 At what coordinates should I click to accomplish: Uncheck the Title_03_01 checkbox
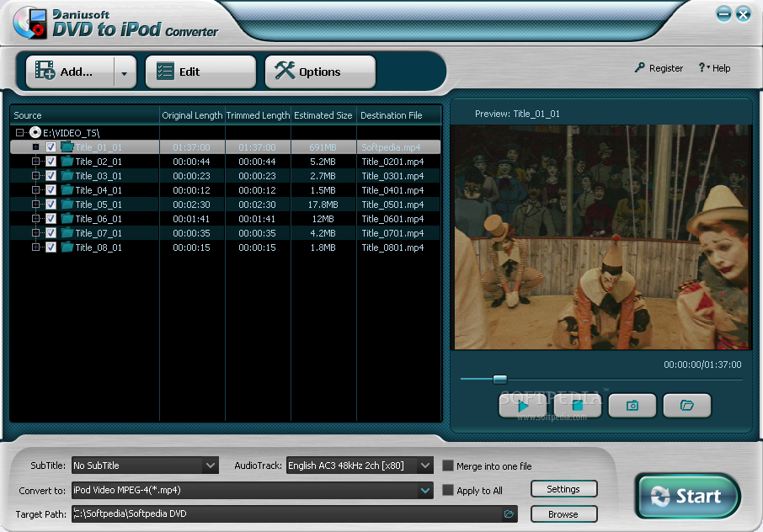pos(51,176)
